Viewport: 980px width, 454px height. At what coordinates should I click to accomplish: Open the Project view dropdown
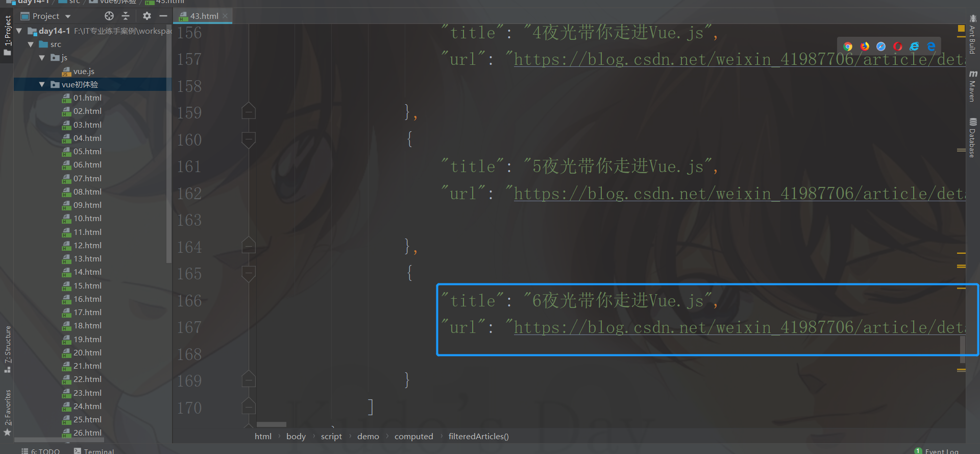coord(46,16)
